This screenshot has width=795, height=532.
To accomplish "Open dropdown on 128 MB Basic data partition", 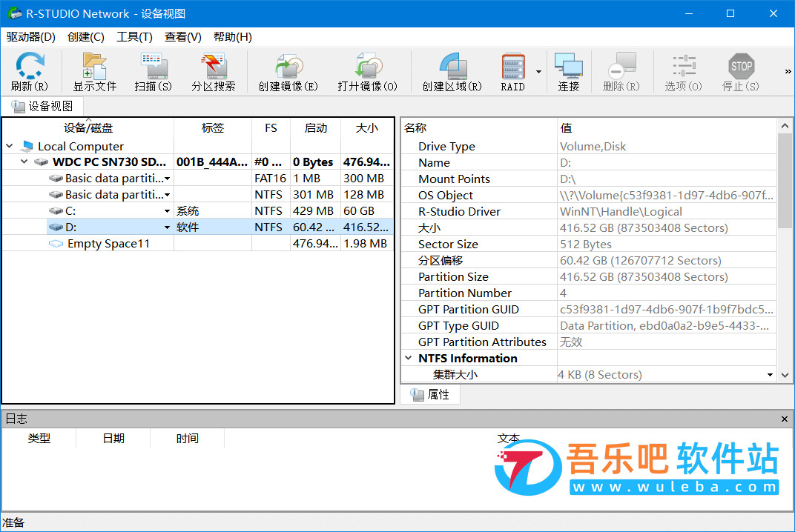I will pyautogui.click(x=168, y=195).
